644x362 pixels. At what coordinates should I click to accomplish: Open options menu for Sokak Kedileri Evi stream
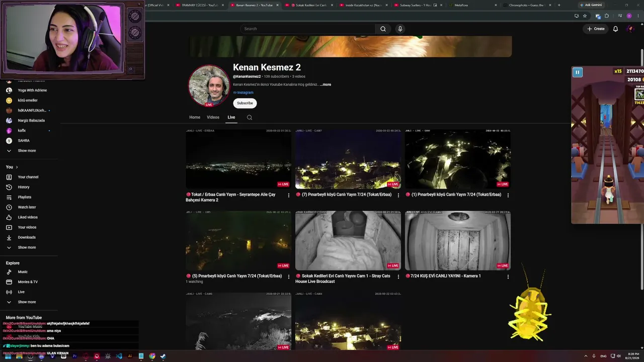tap(398, 277)
